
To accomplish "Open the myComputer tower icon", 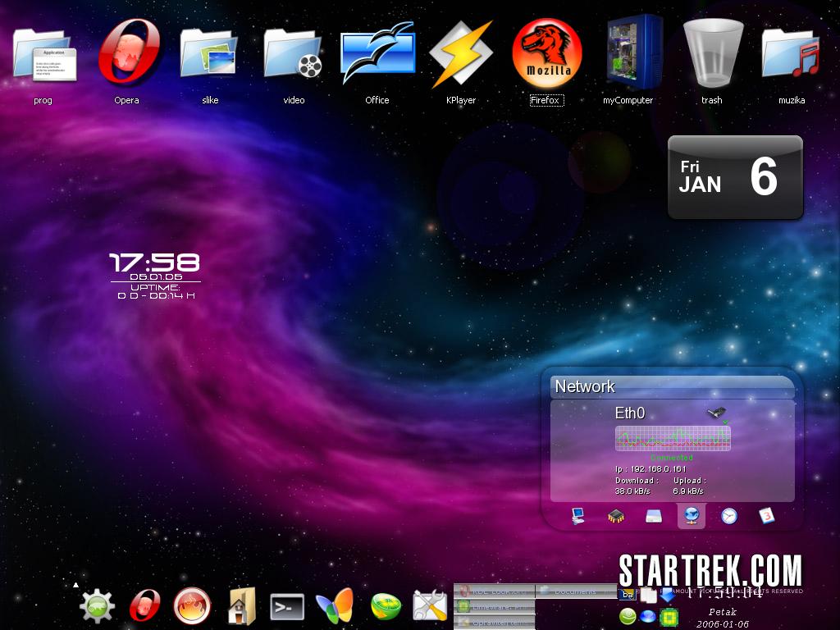I will (x=634, y=52).
